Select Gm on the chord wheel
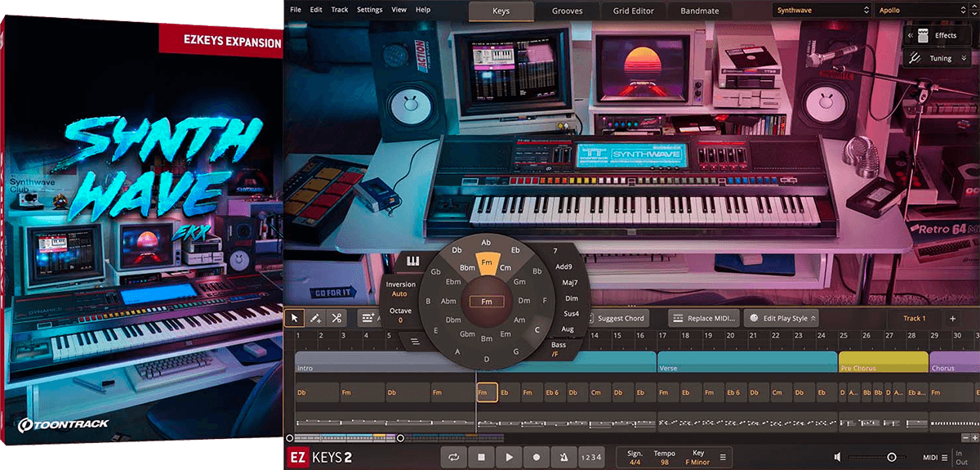This screenshot has width=980, height=470. point(519,281)
